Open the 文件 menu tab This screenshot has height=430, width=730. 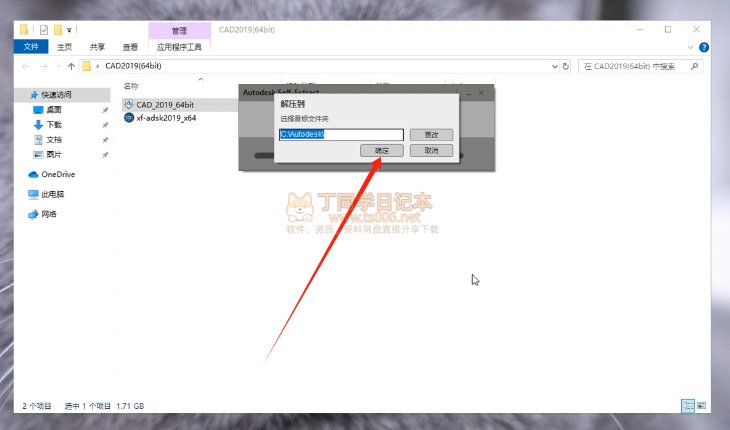[31, 47]
